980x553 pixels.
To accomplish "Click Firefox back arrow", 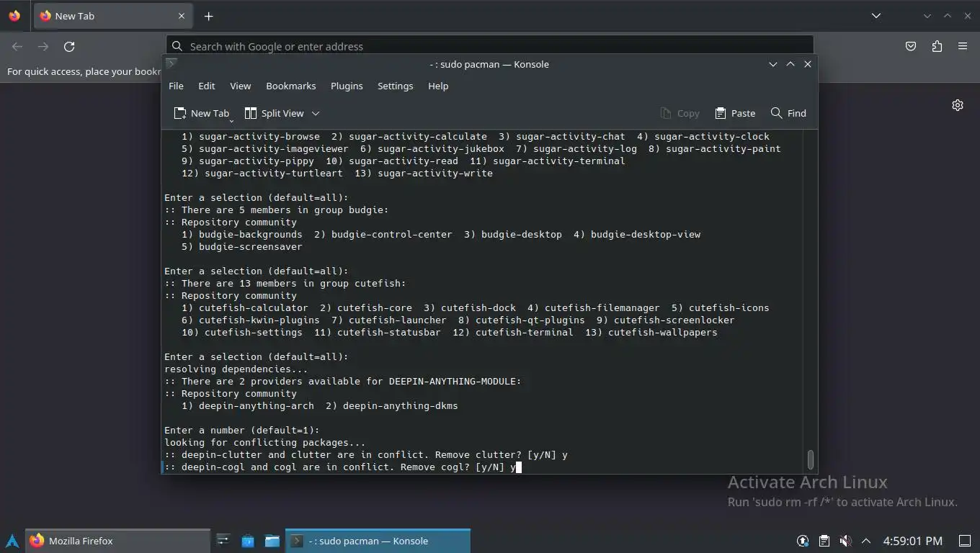I will pyautogui.click(x=17, y=46).
